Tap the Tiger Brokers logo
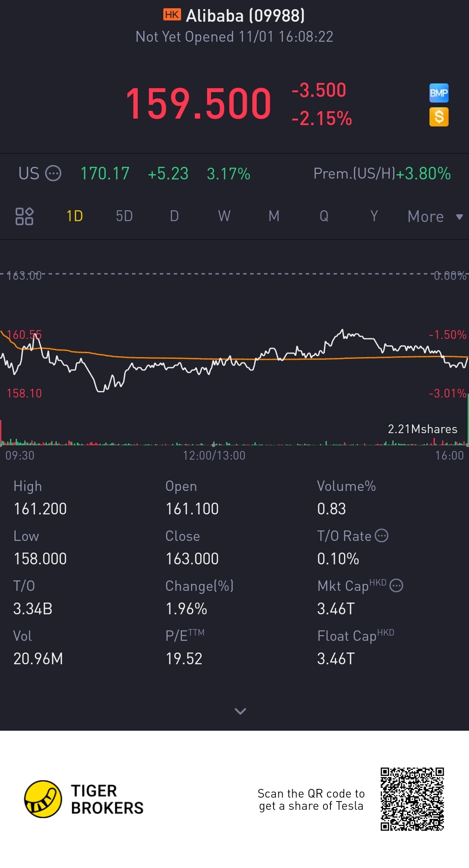This screenshot has width=469, height=868. pos(84,799)
